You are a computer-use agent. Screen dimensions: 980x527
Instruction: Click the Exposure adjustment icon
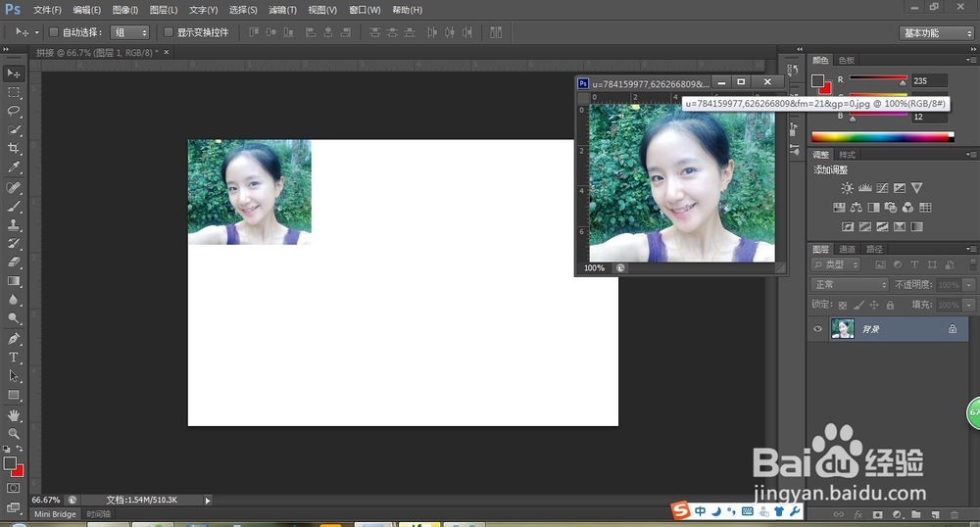pos(900,188)
